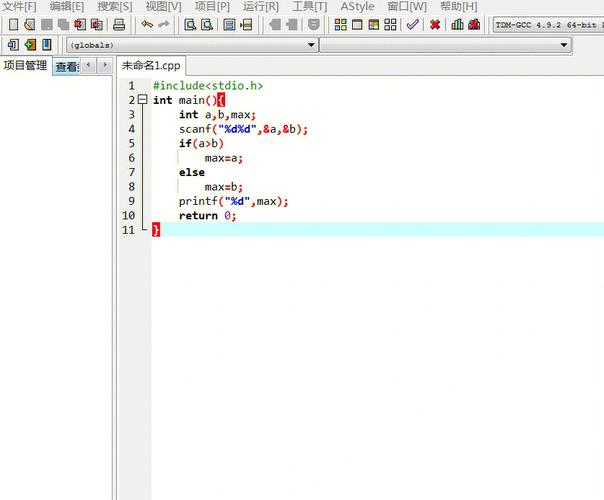Open the empty function list dropdown
Viewport: 604px width, 500px height.
[x=445, y=45]
